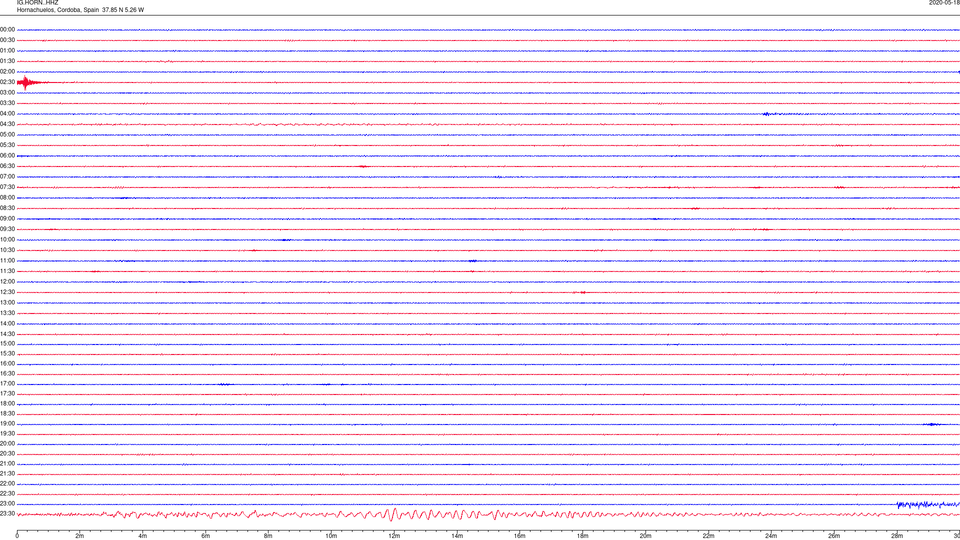Select the 11:00 row label

[x=7, y=261]
